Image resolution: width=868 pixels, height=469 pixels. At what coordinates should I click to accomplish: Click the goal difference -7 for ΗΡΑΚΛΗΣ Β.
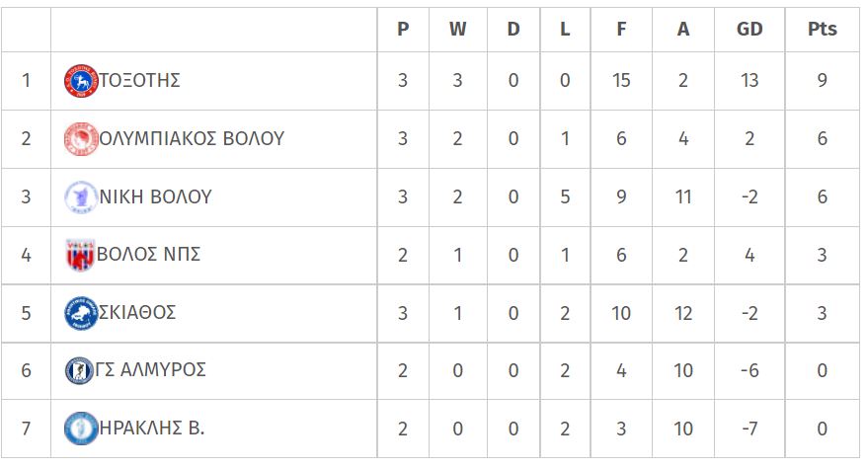tap(750, 429)
